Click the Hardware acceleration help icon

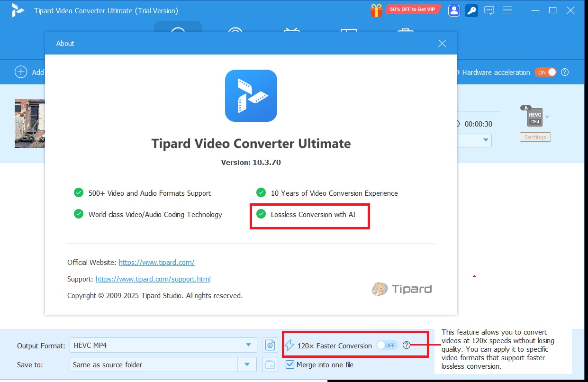click(x=565, y=73)
